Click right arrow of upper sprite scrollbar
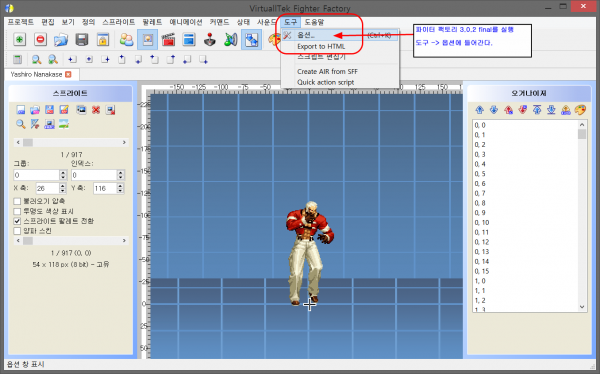The image size is (600, 374). [x=124, y=142]
